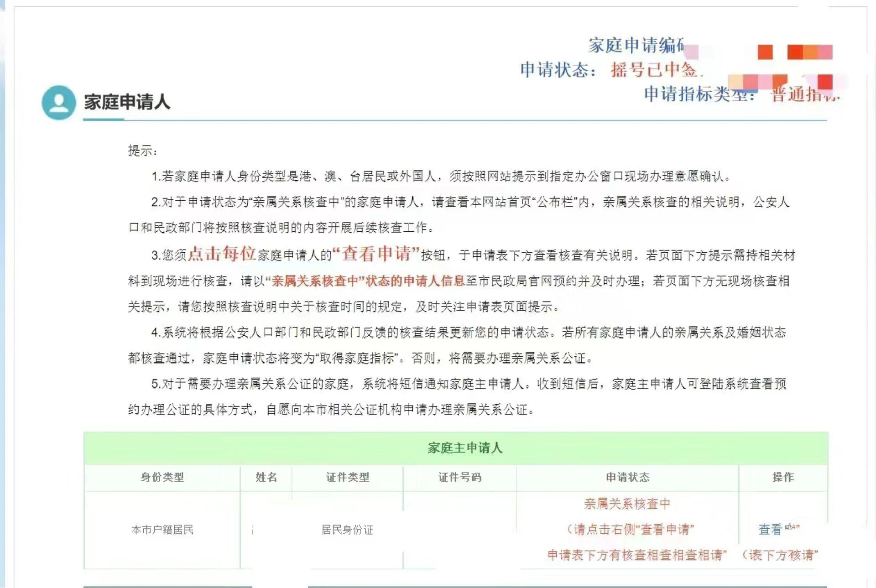The height and width of the screenshot is (588, 876).
Task: Click the 家庭申请人 section heading
Action: click(127, 102)
